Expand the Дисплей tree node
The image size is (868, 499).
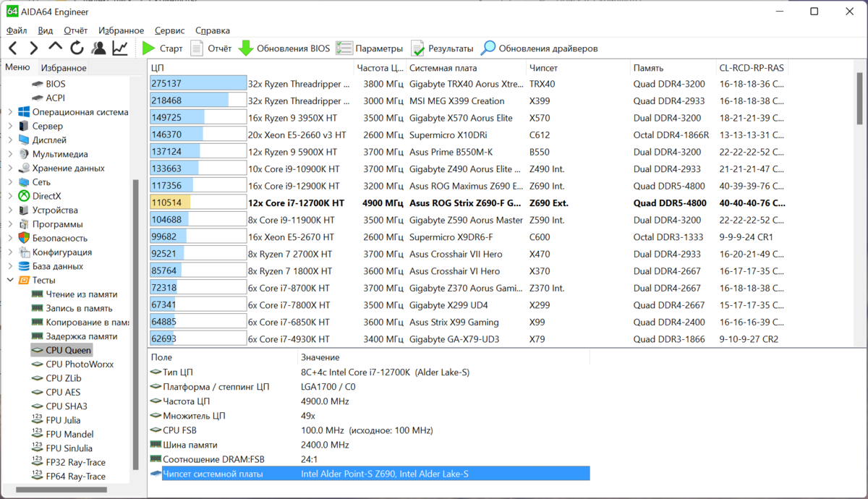click(9, 140)
